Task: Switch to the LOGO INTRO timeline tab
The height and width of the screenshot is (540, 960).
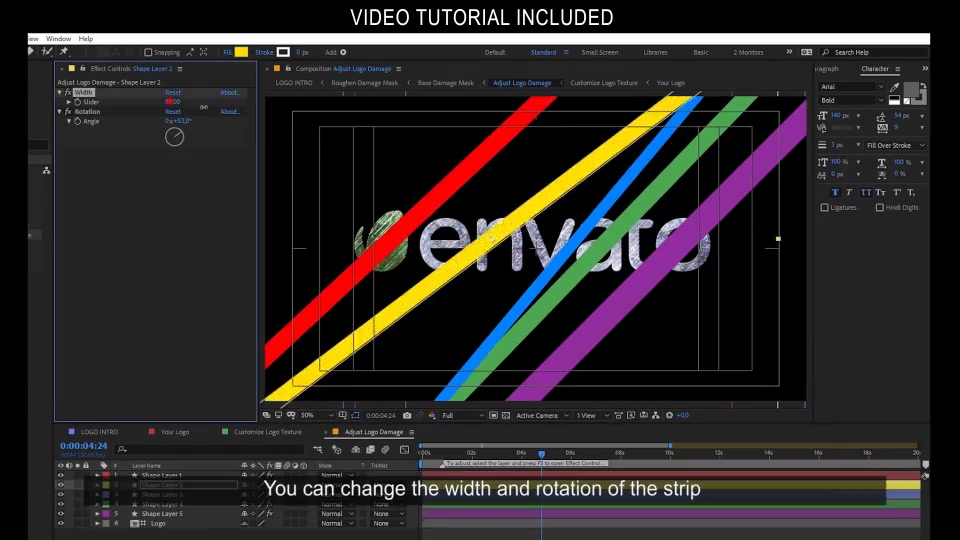Action: 99,432
